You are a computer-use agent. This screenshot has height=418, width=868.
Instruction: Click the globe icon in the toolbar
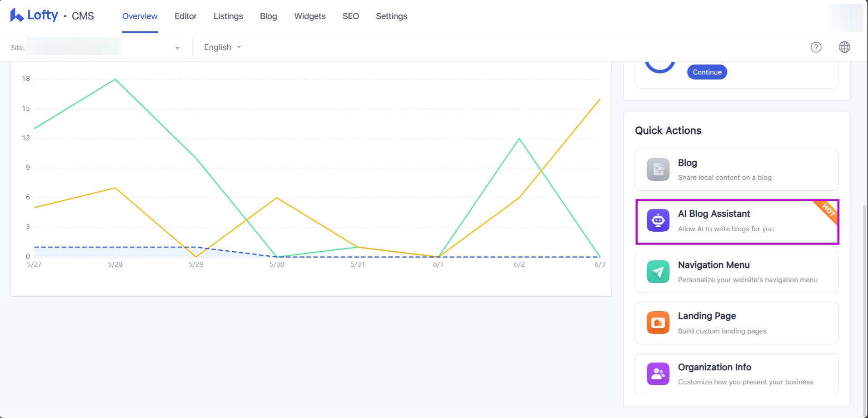[x=844, y=47]
